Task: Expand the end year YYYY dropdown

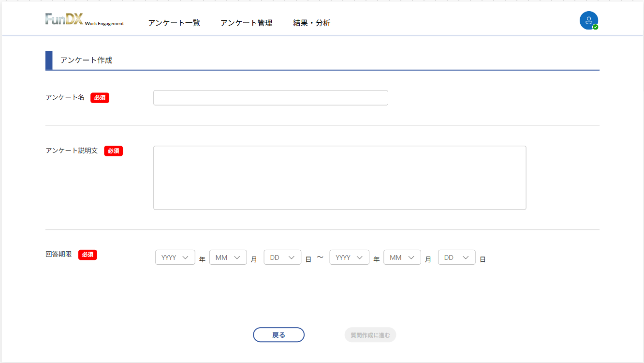Action: (349, 257)
